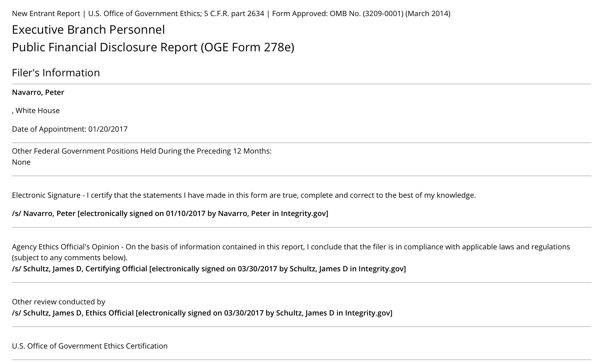Screen dimensions: 602x364
Task: Click the Public Financial Disclosure Report title
Action: click(x=153, y=47)
